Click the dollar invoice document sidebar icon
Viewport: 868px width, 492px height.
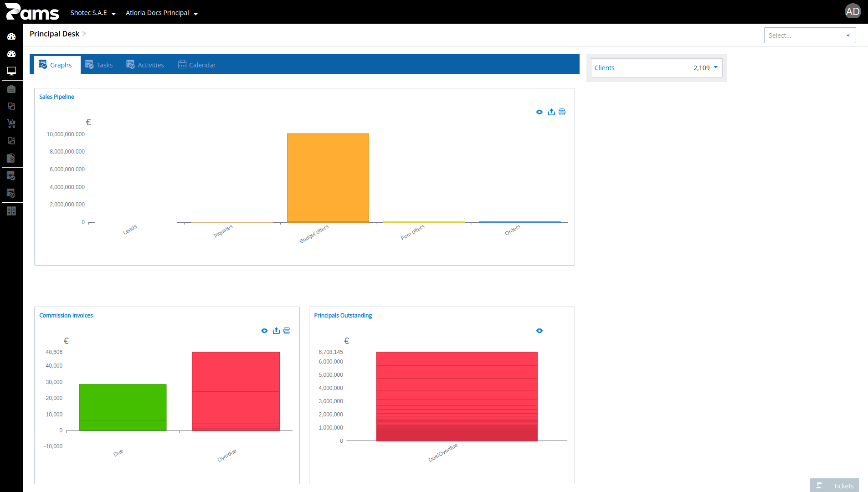click(11, 158)
